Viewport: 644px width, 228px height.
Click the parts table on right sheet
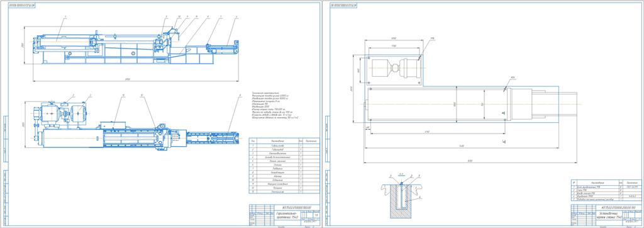point(607,191)
